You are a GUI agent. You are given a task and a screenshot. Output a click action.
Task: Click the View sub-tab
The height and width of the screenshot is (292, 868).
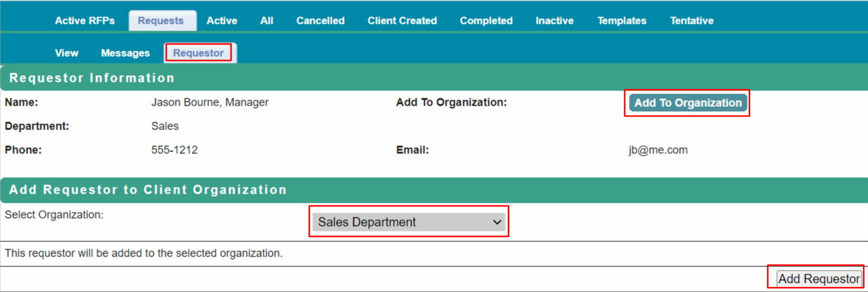pyautogui.click(x=67, y=53)
